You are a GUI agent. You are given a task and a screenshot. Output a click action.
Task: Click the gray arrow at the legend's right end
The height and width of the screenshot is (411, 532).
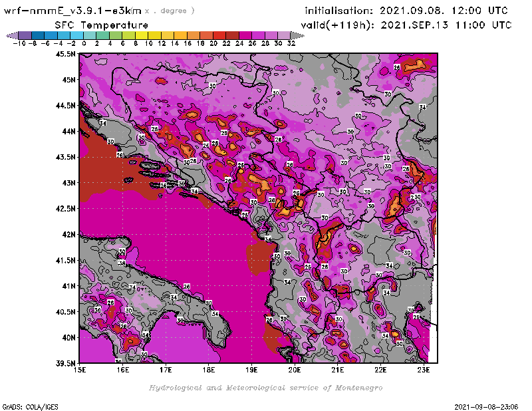coord(297,36)
